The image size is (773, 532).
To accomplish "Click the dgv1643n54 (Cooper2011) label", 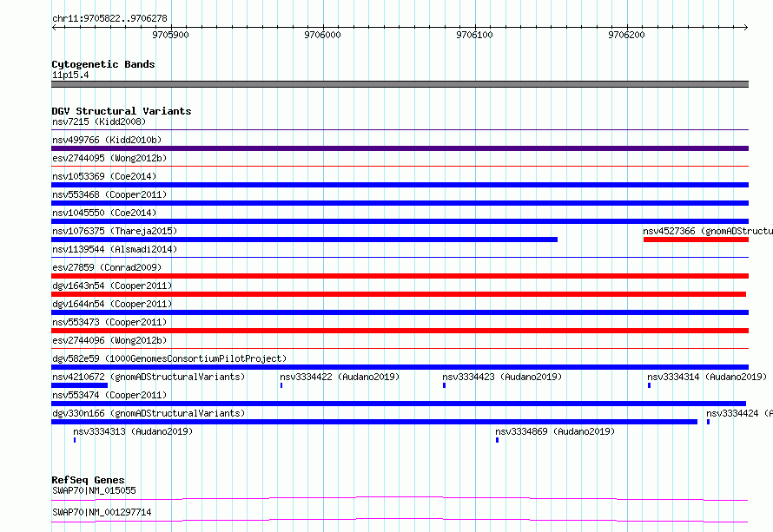I will (112, 286).
